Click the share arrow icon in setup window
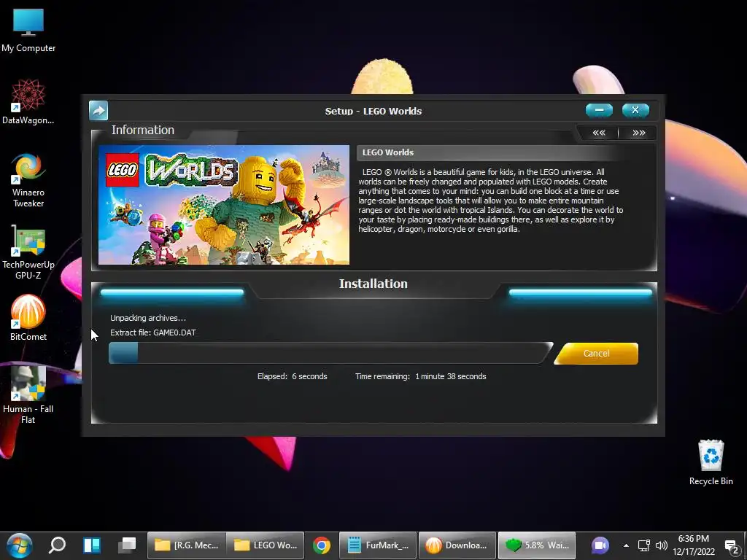 [98, 111]
